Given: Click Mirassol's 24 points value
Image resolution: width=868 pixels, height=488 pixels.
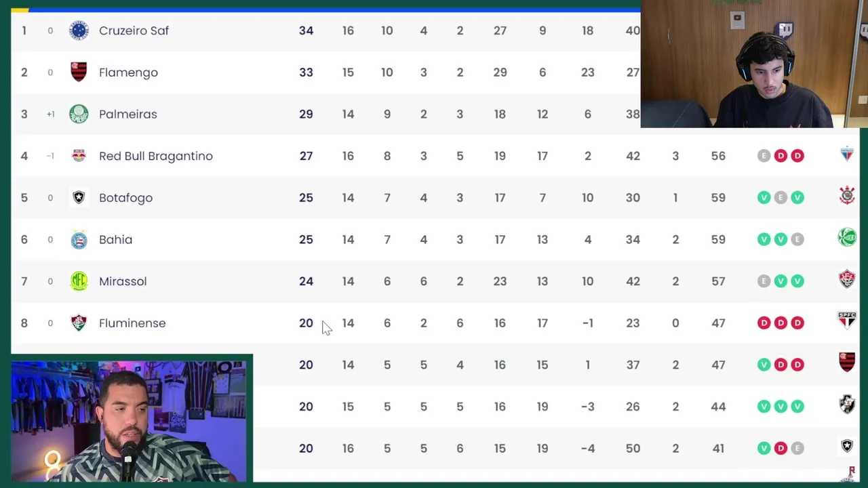Looking at the screenshot, I should tap(306, 281).
